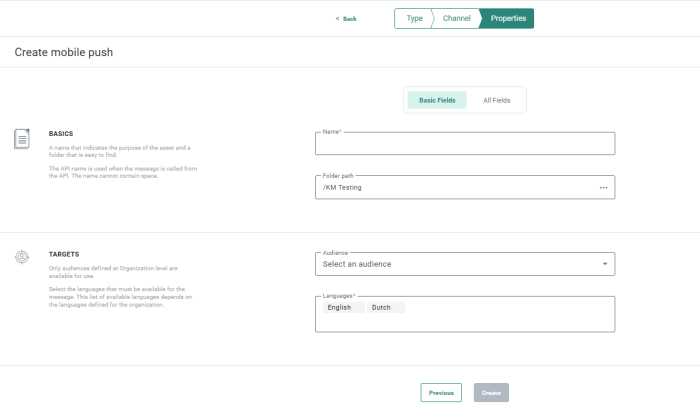Click the TARGETS section title
700x420 pixels.
(x=63, y=255)
